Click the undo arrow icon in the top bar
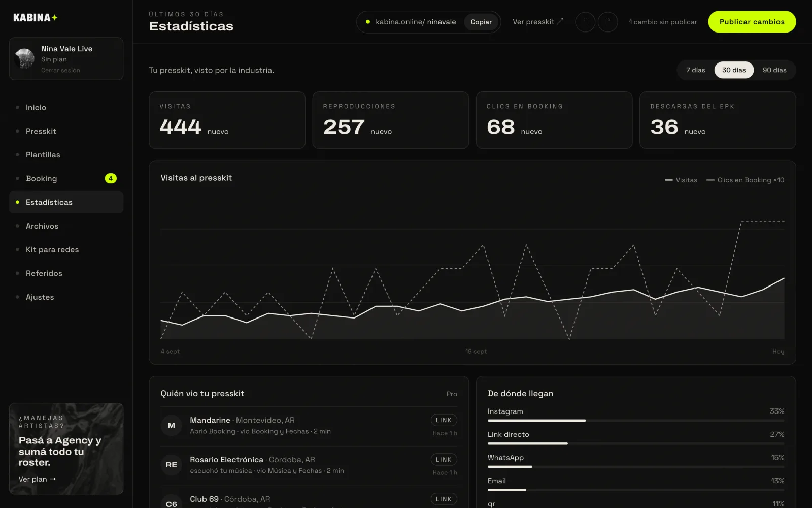812x508 pixels. pyautogui.click(x=585, y=22)
